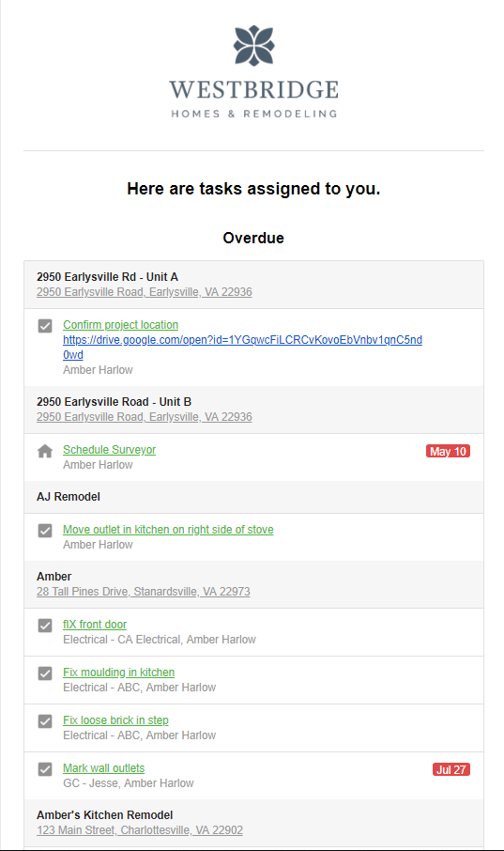The image size is (504, 851).
Task: Click the Westbridge flower logo
Action: point(254,46)
